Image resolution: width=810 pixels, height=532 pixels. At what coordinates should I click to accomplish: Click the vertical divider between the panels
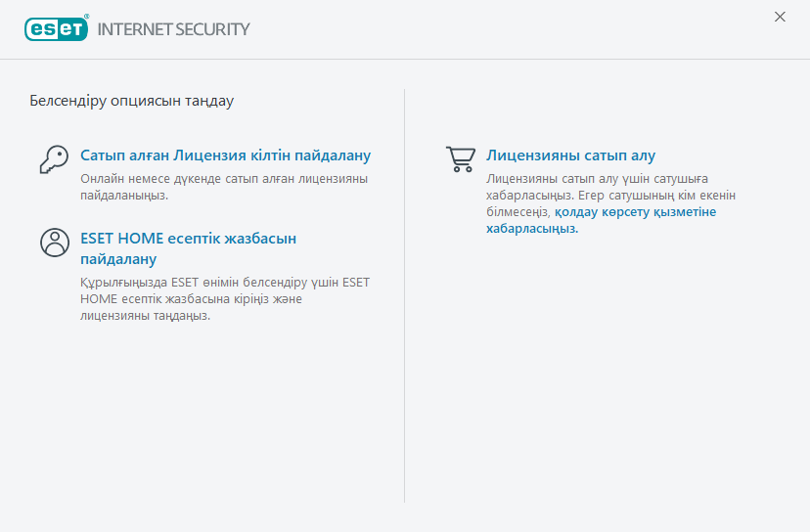tap(404, 293)
